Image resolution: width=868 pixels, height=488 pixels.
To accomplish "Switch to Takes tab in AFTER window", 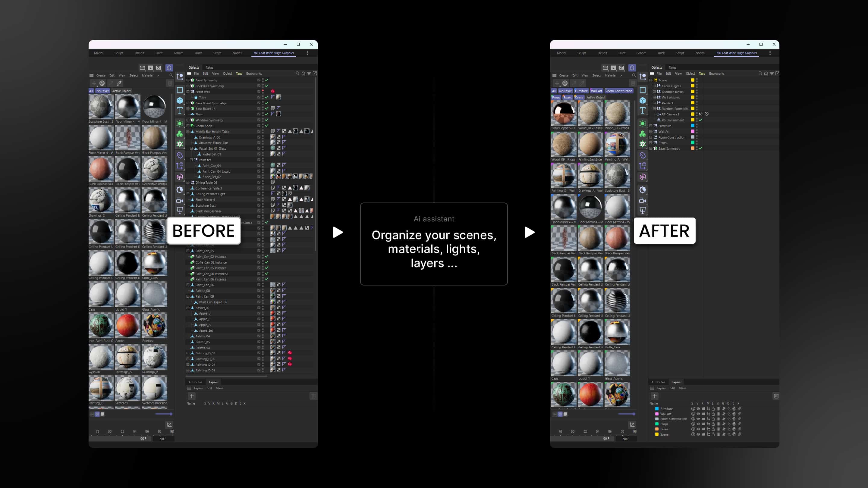I will (x=673, y=67).
